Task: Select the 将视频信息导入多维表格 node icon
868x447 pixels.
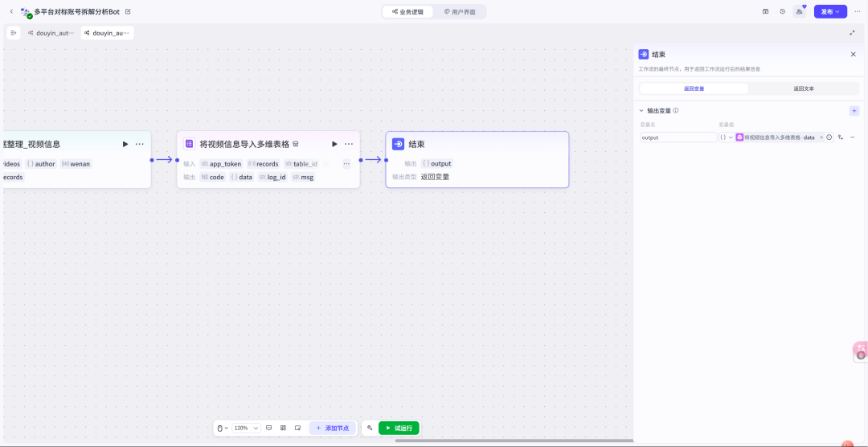Action: [190, 144]
